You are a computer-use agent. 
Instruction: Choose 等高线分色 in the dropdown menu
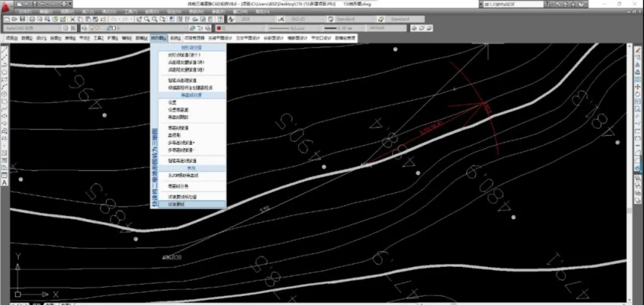tap(178, 186)
